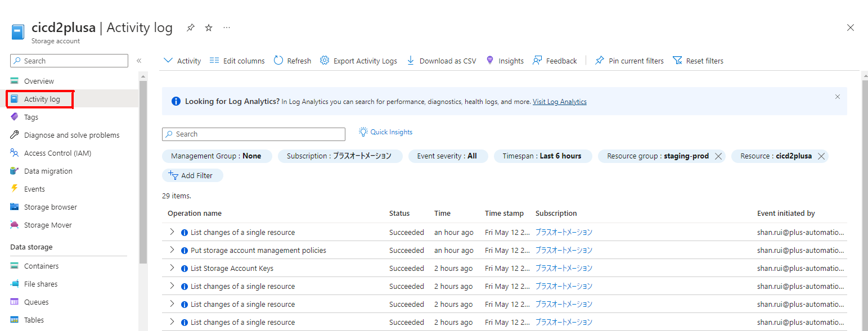Click the 29 items count text
Viewport: 868px width, 331px height.
(x=177, y=196)
